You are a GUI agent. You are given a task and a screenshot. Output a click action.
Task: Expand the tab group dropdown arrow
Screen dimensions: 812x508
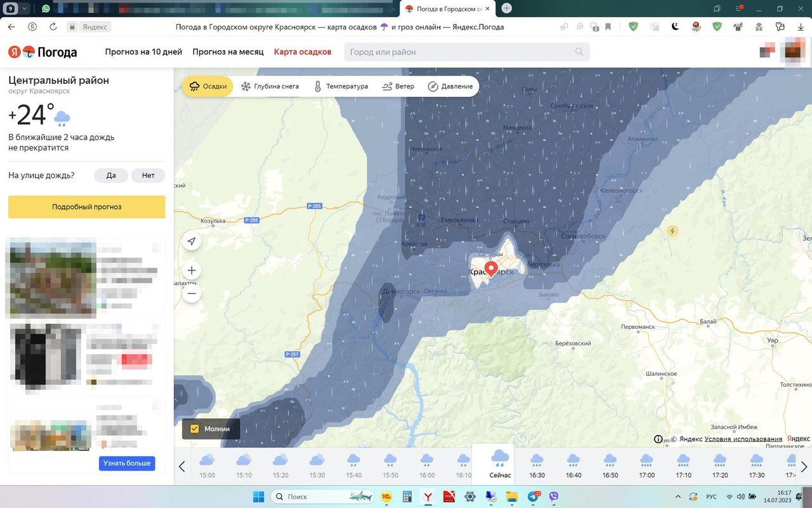pyautogui.click(x=25, y=8)
